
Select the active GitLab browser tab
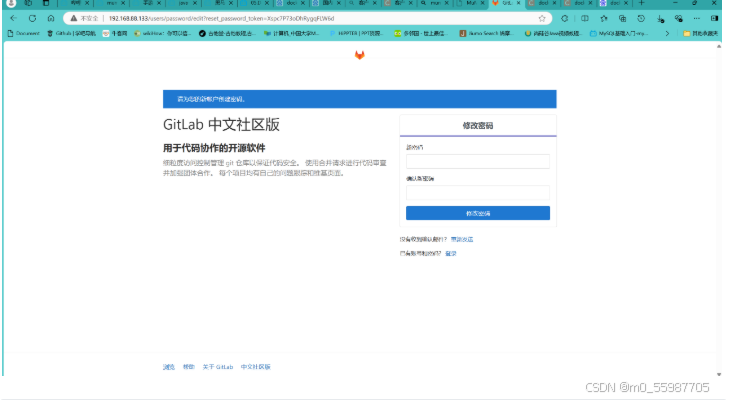tap(506, 3)
